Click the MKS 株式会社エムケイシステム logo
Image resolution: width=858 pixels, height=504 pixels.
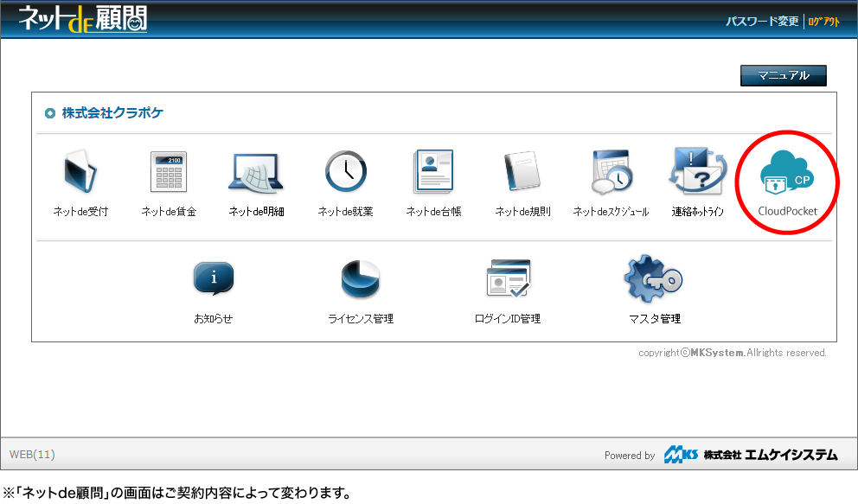coord(750,454)
